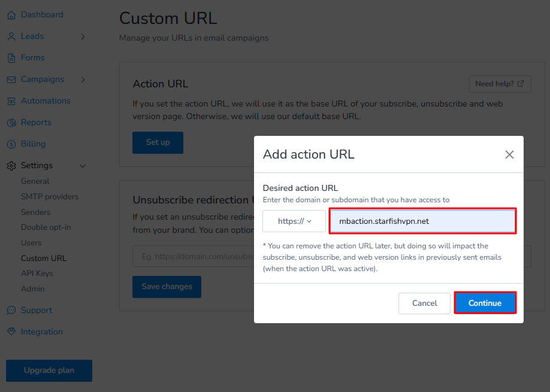Click the Settings sidebar label
This screenshot has width=550, height=392.
(37, 166)
